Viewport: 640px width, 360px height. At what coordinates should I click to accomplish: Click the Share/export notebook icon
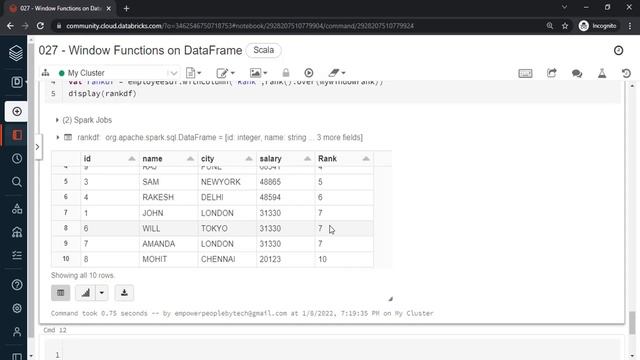click(552, 73)
